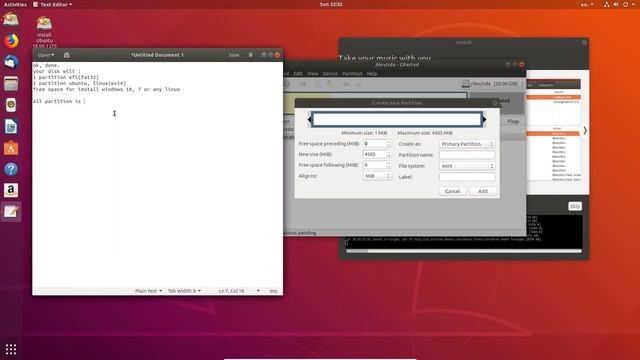Click the Free space preceding stepper arrows
Screen dimensions: 640x360
tap(389, 144)
